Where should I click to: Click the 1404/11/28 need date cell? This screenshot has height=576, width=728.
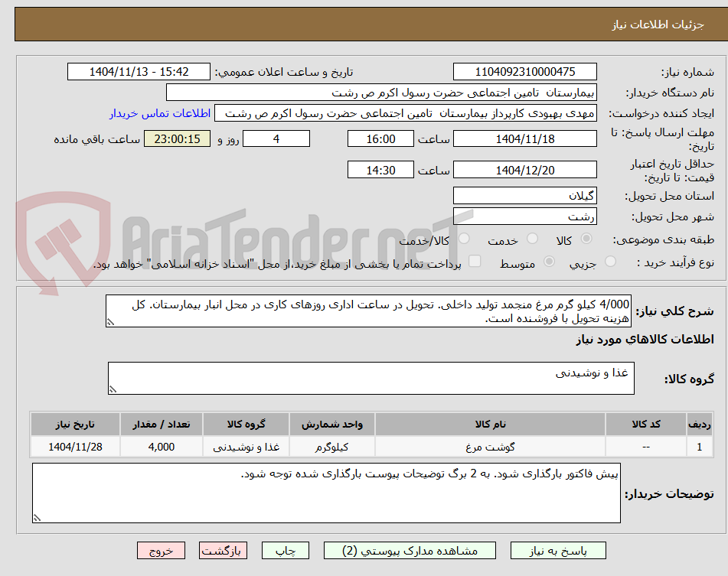pyautogui.click(x=75, y=447)
